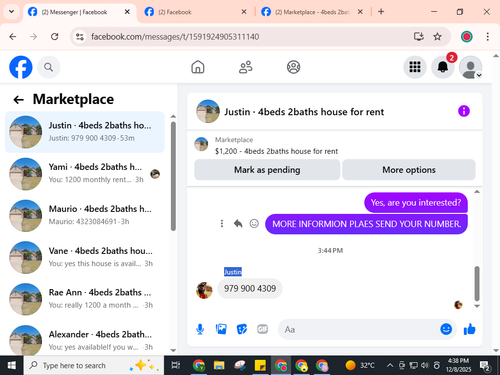Open more options for the NUMBER message
This screenshot has height=375, width=500.
[222, 224]
